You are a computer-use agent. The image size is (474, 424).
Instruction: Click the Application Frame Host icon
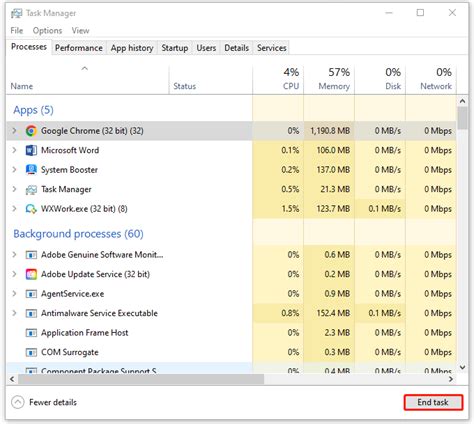[x=31, y=333]
